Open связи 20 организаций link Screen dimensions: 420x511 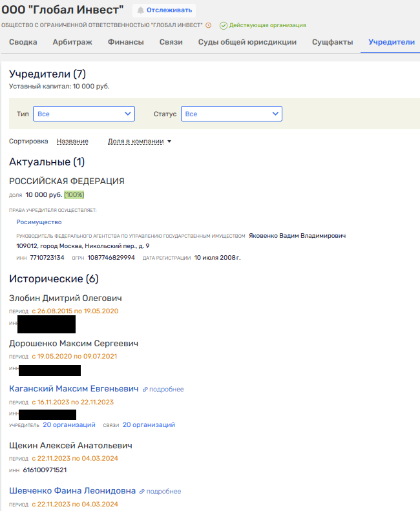[x=149, y=425]
